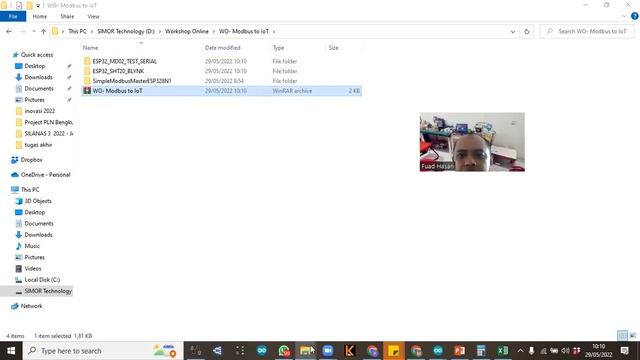Viewport: 640px width, 360px height.
Task: Show hidden system tray icons
Action: (520, 351)
